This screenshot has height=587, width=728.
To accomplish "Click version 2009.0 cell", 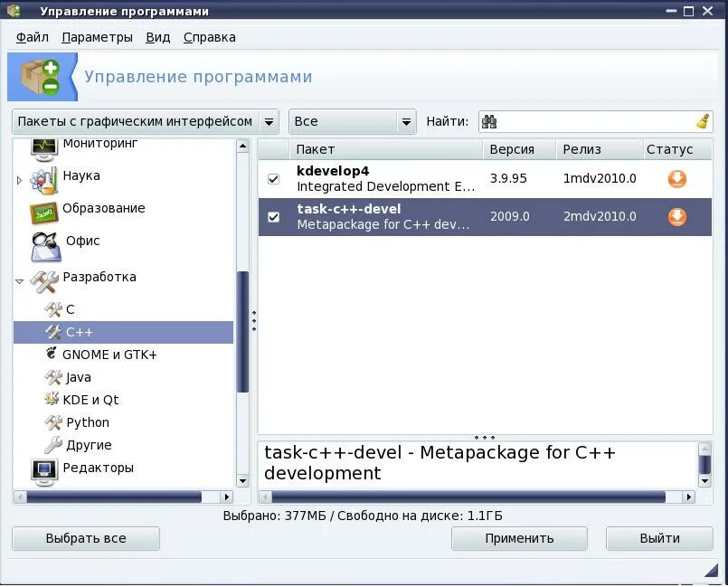I will [510, 216].
